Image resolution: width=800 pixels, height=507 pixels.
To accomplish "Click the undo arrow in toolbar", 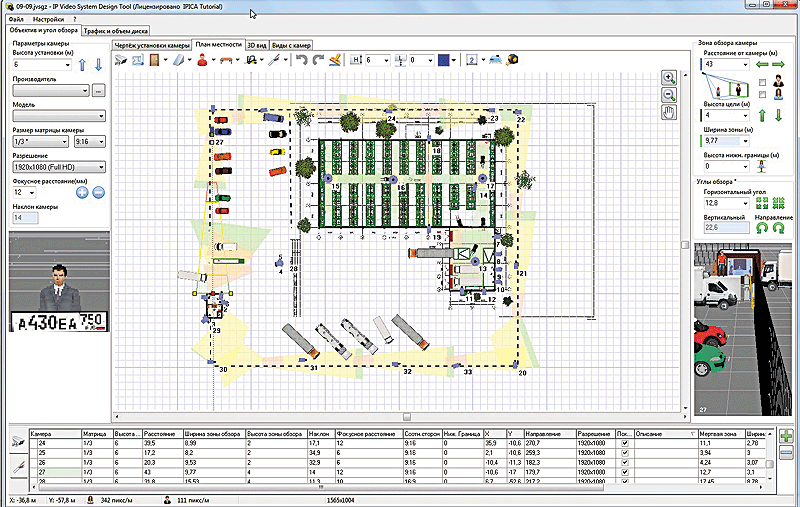I will [300, 61].
